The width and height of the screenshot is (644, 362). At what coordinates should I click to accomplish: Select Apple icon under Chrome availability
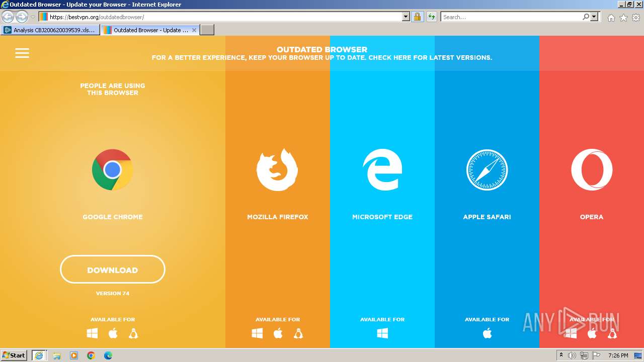113,333
